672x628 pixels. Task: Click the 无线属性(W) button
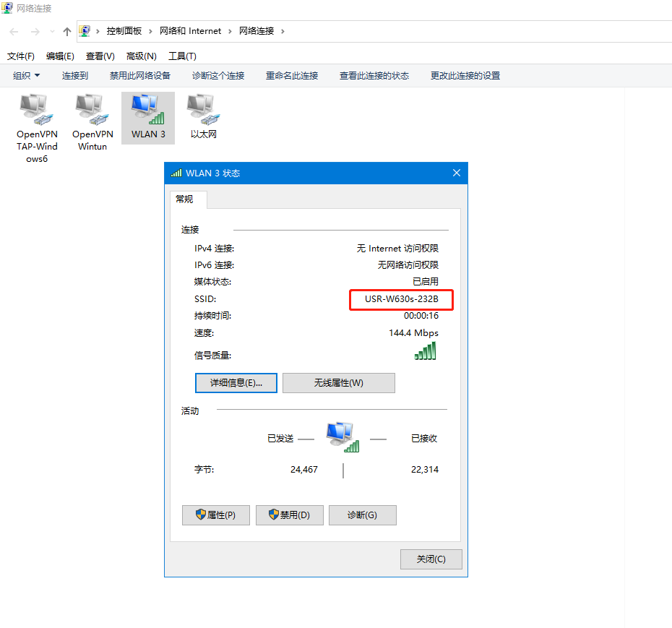click(x=338, y=383)
